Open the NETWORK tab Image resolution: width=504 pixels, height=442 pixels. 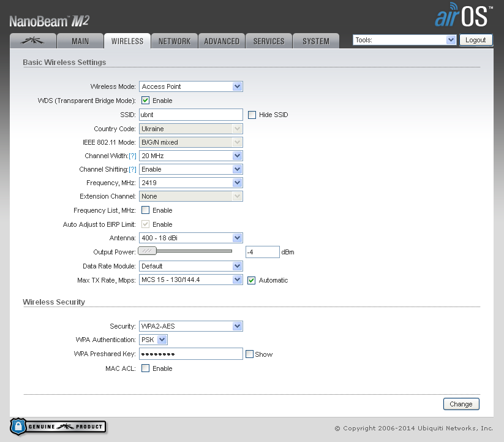click(x=174, y=41)
